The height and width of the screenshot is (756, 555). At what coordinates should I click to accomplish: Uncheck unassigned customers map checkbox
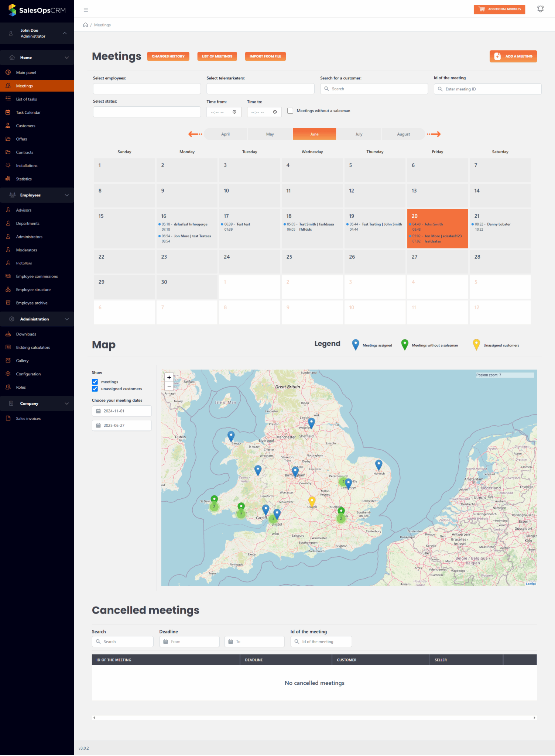point(95,389)
